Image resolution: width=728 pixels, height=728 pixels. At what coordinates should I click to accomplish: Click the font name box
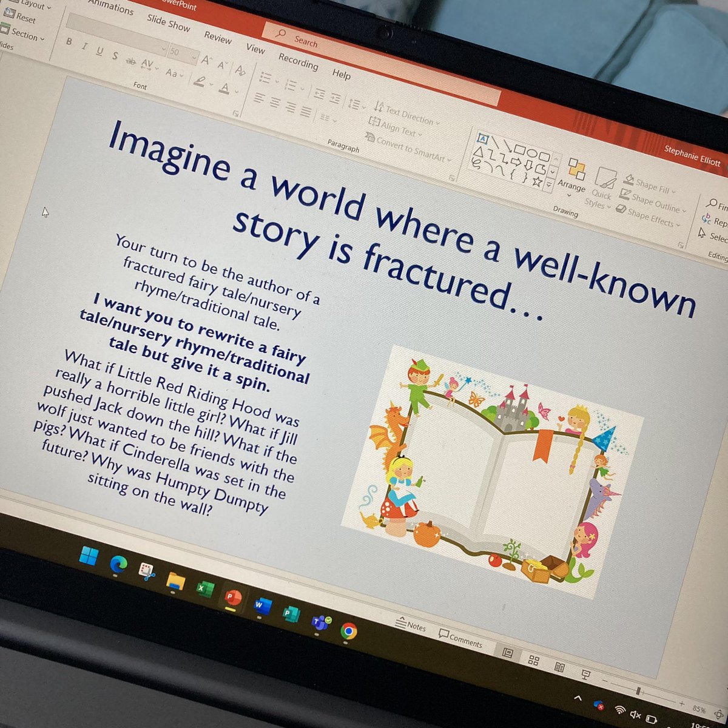pos(116,35)
